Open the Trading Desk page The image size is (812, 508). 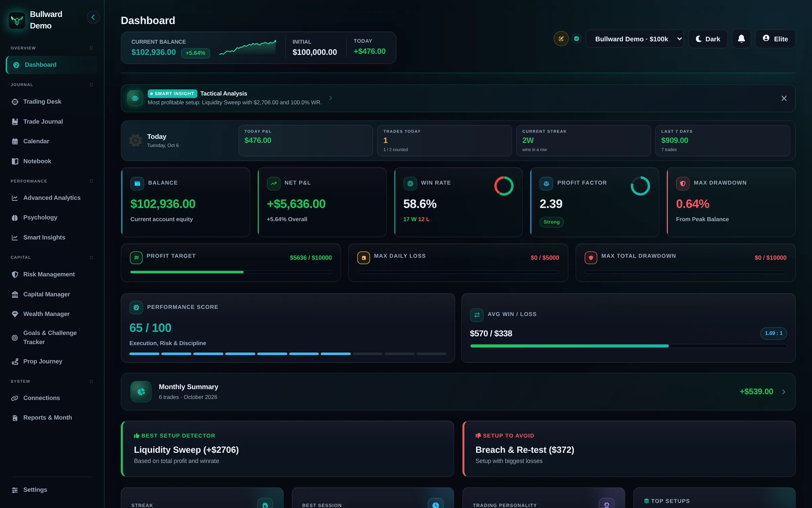point(52,102)
